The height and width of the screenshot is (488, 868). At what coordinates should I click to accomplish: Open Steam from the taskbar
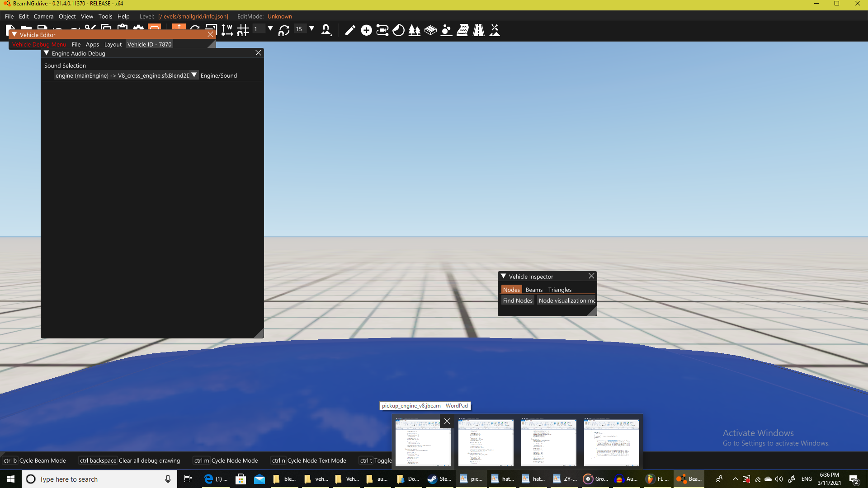(x=439, y=479)
